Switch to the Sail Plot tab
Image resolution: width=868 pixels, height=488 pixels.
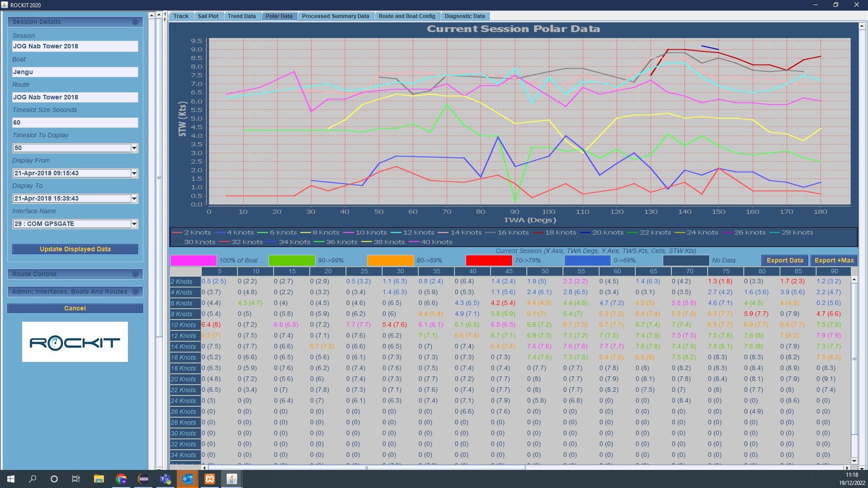(208, 16)
